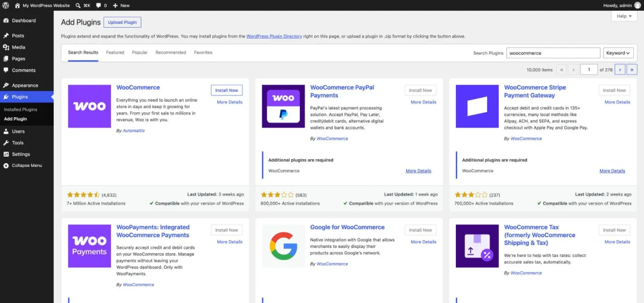The width and height of the screenshot is (644, 303).
Task: Open the admin user avatar
Action: tap(637, 6)
